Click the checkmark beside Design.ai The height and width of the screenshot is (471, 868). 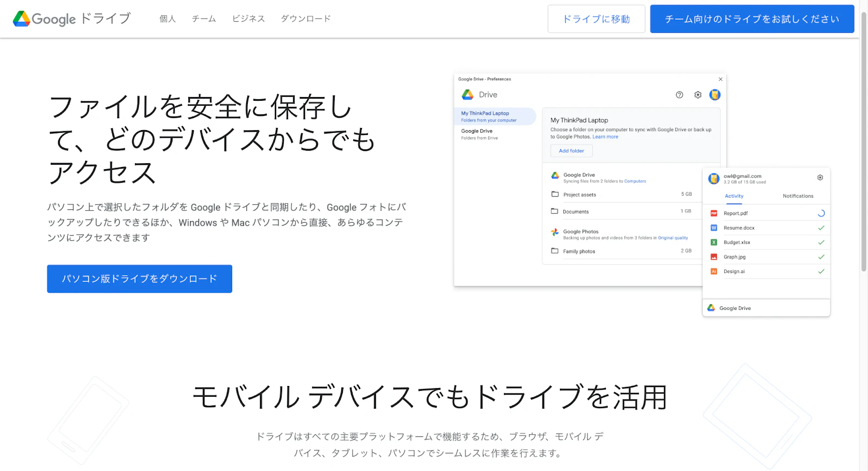(821, 272)
